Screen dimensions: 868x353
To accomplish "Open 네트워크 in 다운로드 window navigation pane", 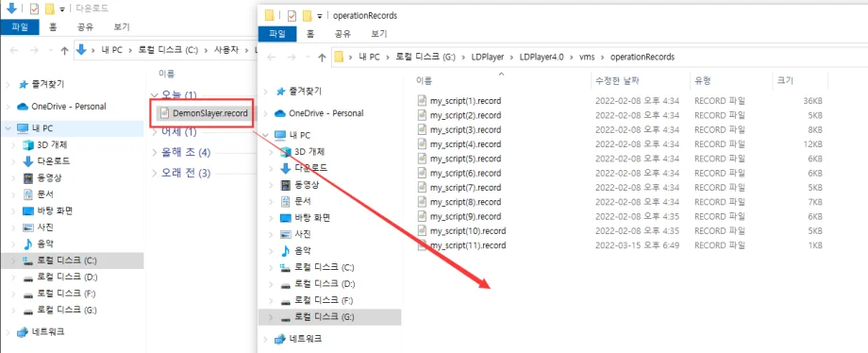I will click(49, 332).
